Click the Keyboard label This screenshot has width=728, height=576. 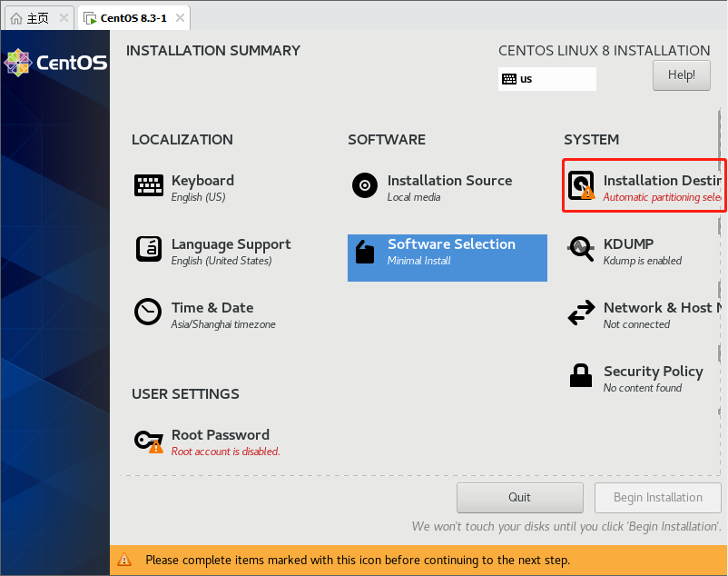click(x=202, y=180)
